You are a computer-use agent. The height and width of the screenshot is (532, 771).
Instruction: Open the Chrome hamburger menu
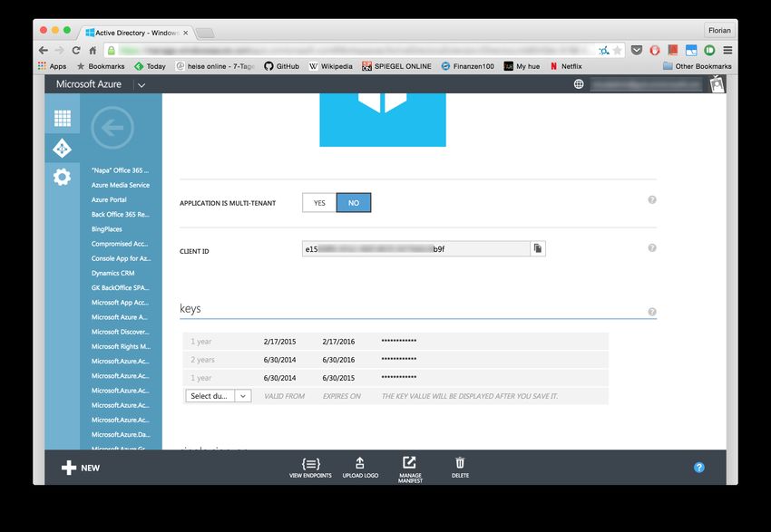coord(727,50)
